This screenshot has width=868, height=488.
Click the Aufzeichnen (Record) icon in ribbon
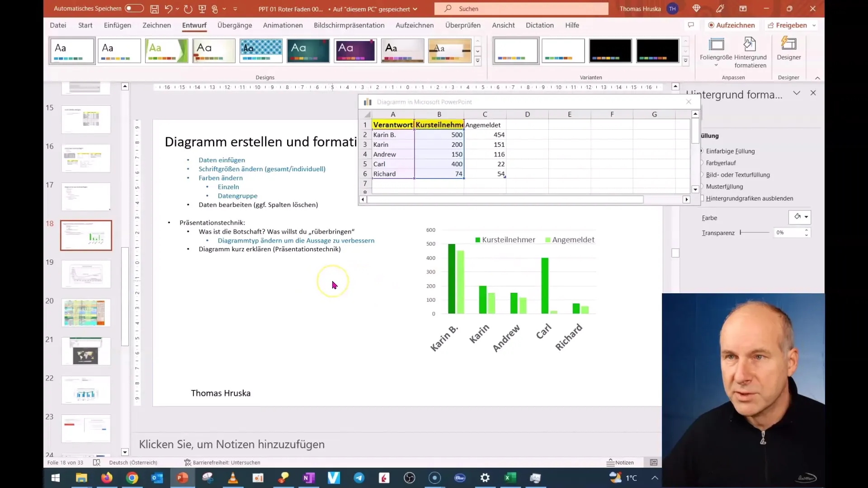click(730, 25)
